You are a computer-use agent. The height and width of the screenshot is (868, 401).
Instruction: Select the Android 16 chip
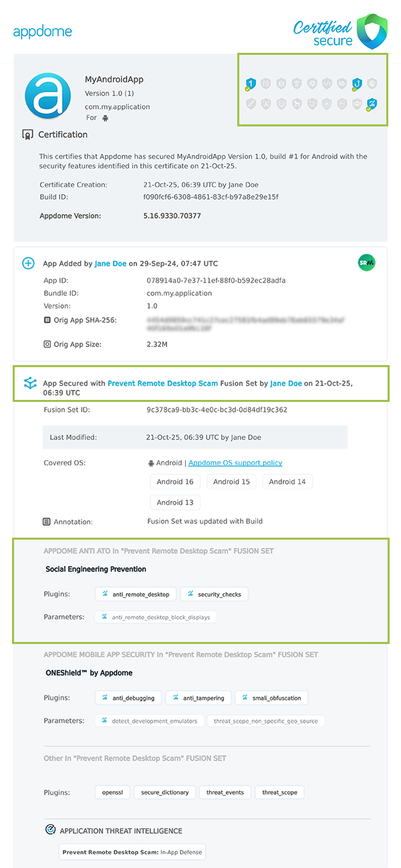pos(175,481)
